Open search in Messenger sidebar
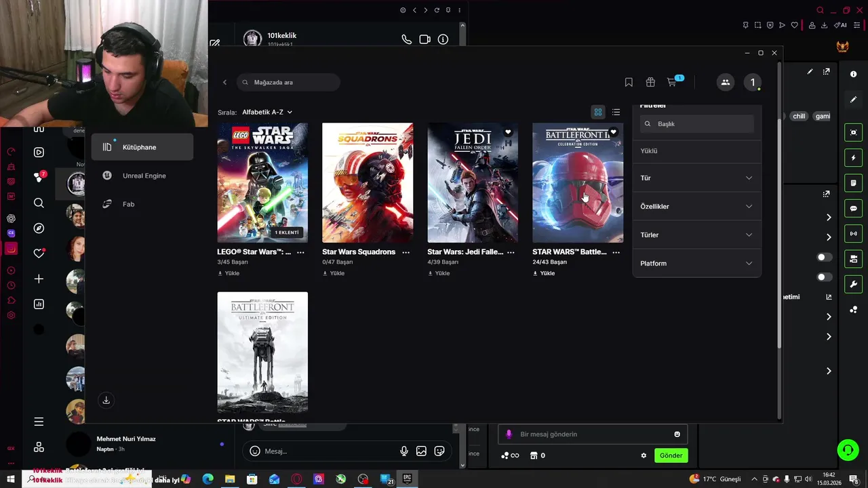 tap(39, 203)
